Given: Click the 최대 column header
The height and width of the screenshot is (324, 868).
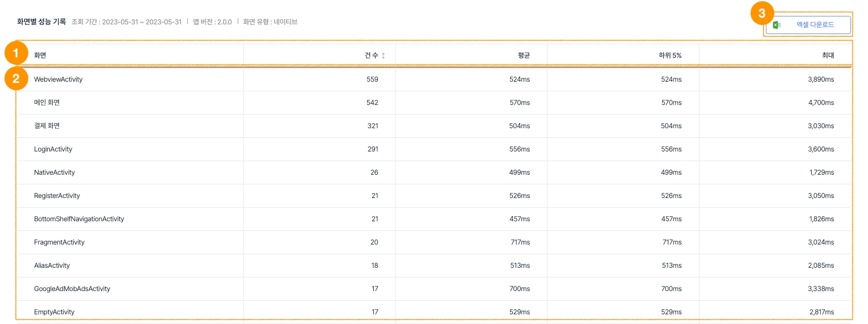Looking at the screenshot, I should [x=828, y=56].
